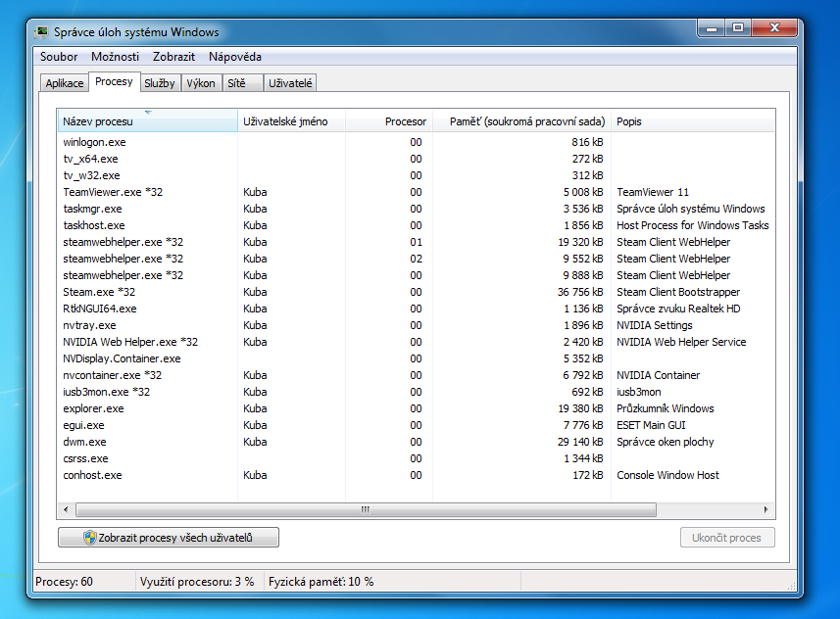Select the taskhost.exe process
The width and height of the screenshot is (840, 619).
pyautogui.click(x=416, y=225)
